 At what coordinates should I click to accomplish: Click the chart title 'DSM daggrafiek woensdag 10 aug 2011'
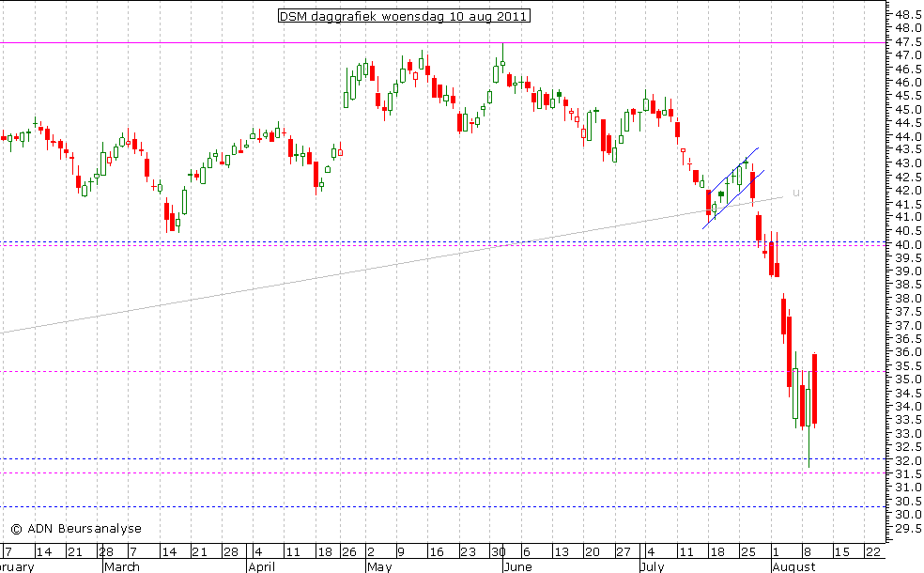coord(404,16)
